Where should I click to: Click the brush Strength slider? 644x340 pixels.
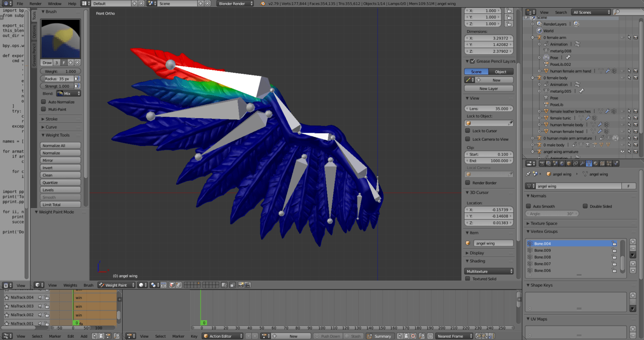tap(57, 86)
